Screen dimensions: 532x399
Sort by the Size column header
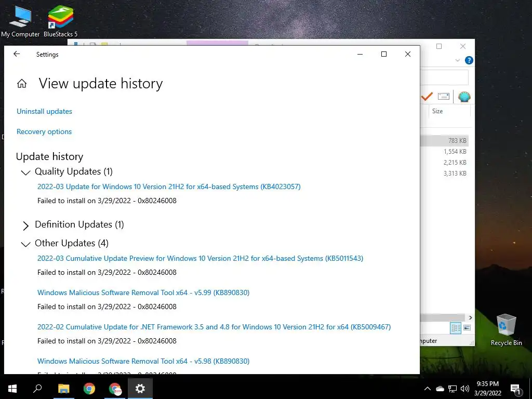pos(437,111)
